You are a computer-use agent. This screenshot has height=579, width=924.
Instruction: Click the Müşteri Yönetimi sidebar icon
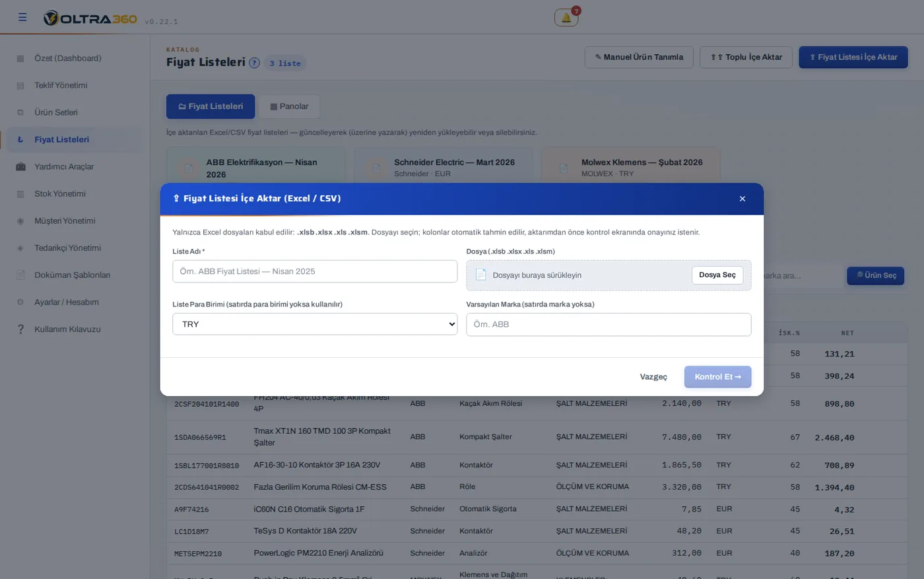(20, 221)
